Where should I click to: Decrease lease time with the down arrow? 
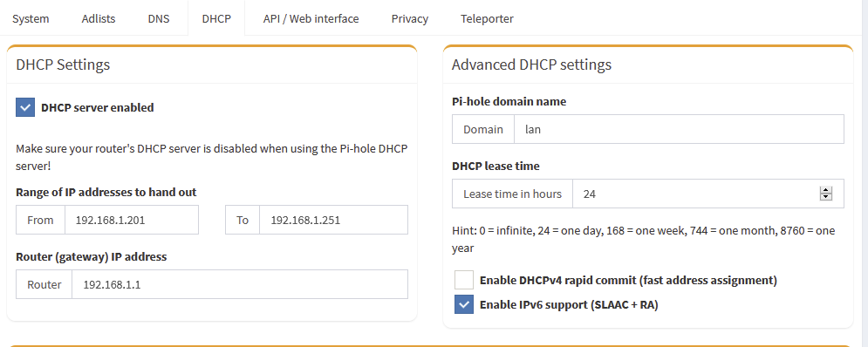click(x=826, y=197)
